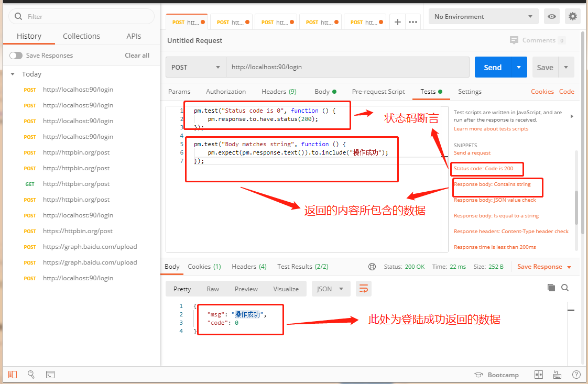Viewport: 588px width, 384px height.
Task: Open the Headers (9) request tab
Action: pyautogui.click(x=279, y=92)
